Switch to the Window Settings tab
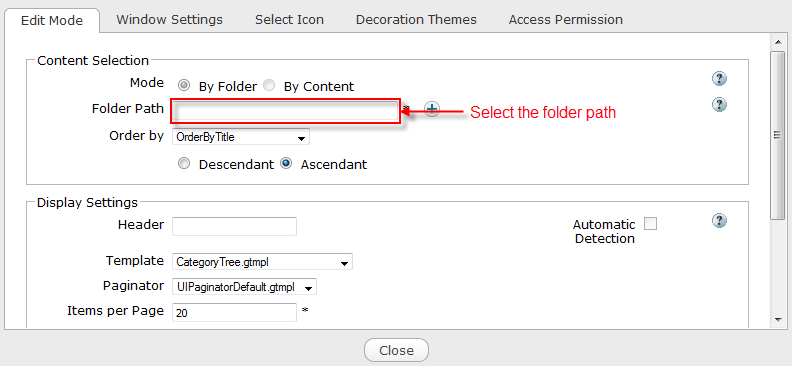This screenshot has height=366, width=792. click(169, 20)
